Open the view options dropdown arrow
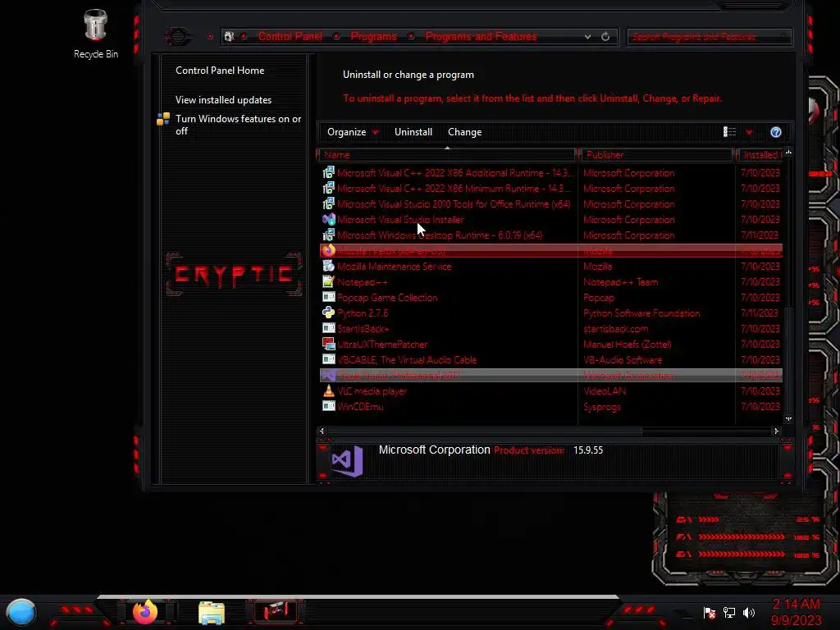The width and height of the screenshot is (840, 630). point(750,132)
